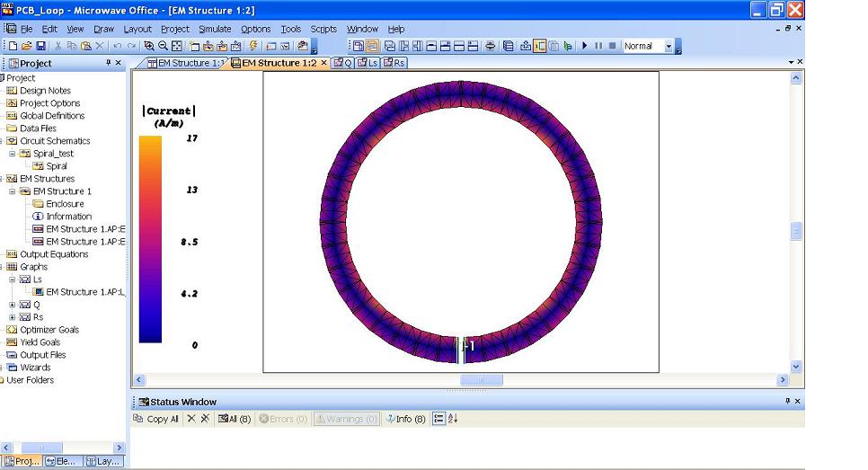This screenshot has width=868, height=470.
Task: Collapse the EM Structure 1 tree node
Action: (13, 191)
